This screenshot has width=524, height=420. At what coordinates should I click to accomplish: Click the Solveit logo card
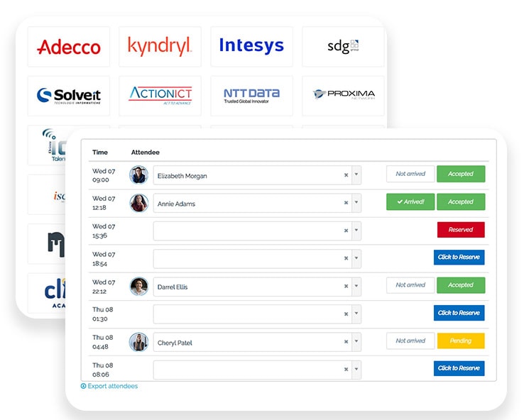[68, 96]
